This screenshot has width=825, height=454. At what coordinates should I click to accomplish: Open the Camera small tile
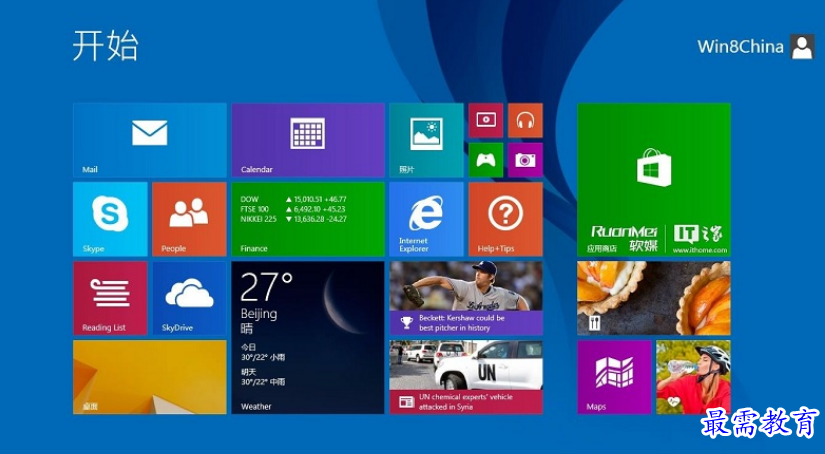pyautogui.click(x=525, y=160)
